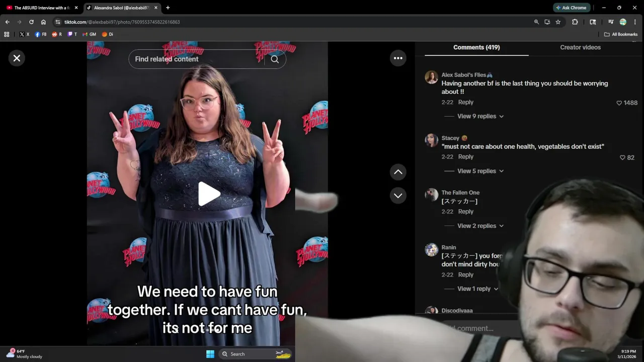The height and width of the screenshot is (362, 644).
Task: Close the TikTok photo viewer with X
Action: pos(17,58)
